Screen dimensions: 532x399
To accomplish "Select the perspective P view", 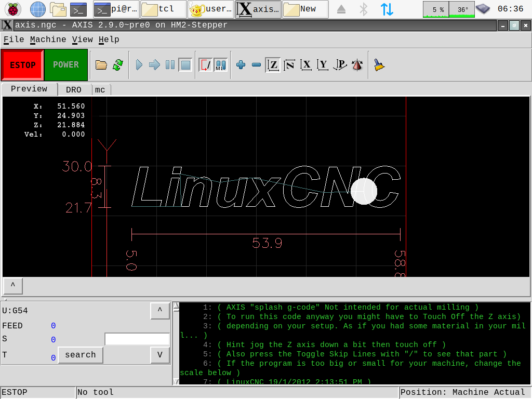I will 340,65.
